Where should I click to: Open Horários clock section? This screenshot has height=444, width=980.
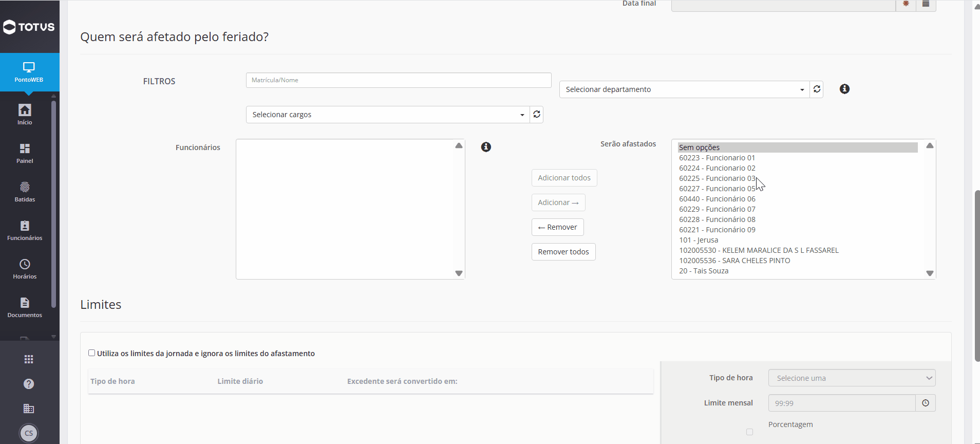[25, 269]
